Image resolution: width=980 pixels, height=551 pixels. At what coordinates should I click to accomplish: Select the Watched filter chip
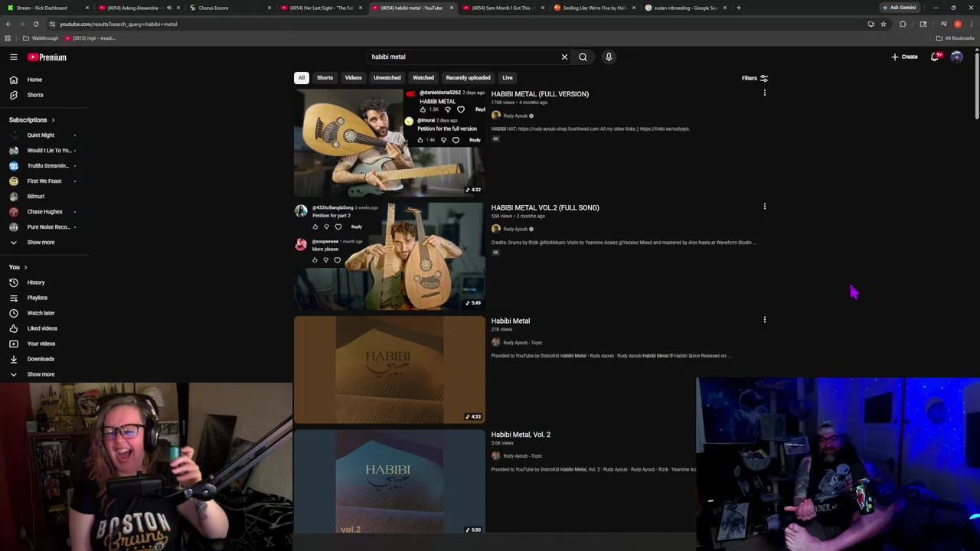423,77
